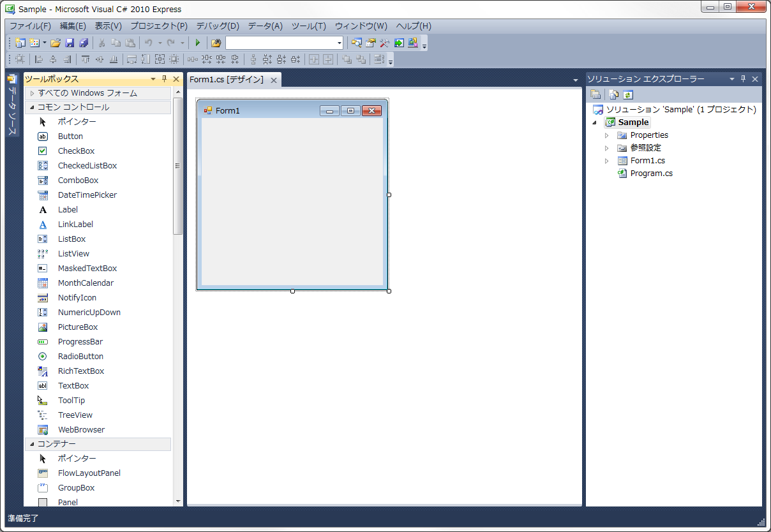Screen dimensions: 771x532
Task: Click inside the find text input field
Action: 281,43
